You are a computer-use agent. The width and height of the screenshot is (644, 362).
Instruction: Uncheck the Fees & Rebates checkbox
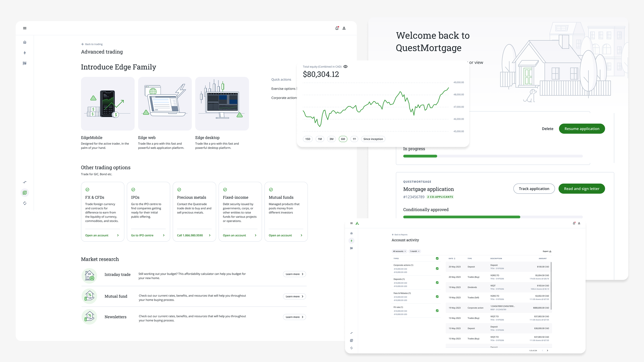pos(437,297)
